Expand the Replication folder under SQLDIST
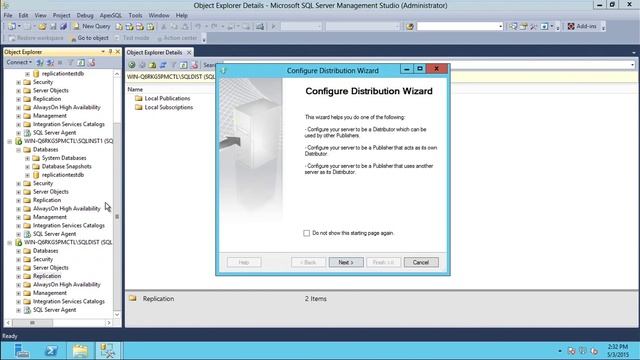The width and height of the screenshot is (640, 360). 18,276
